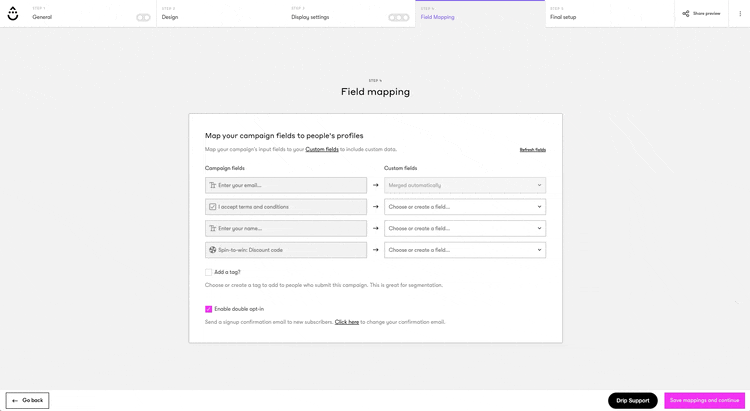Click text icon in email campaign field
This screenshot has height=411, width=750.
pos(212,185)
